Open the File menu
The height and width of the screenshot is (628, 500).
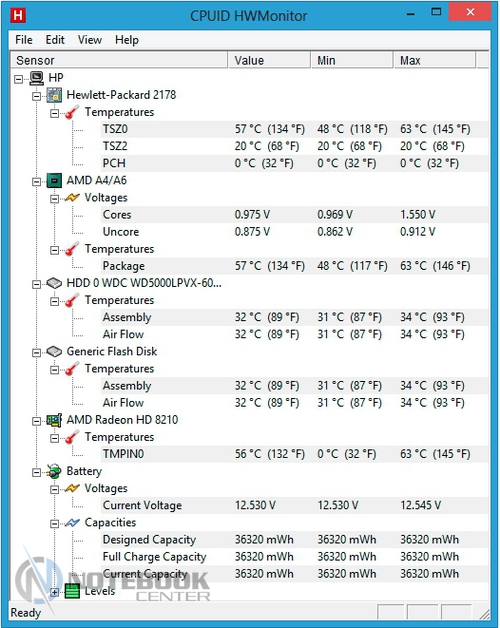tap(24, 40)
